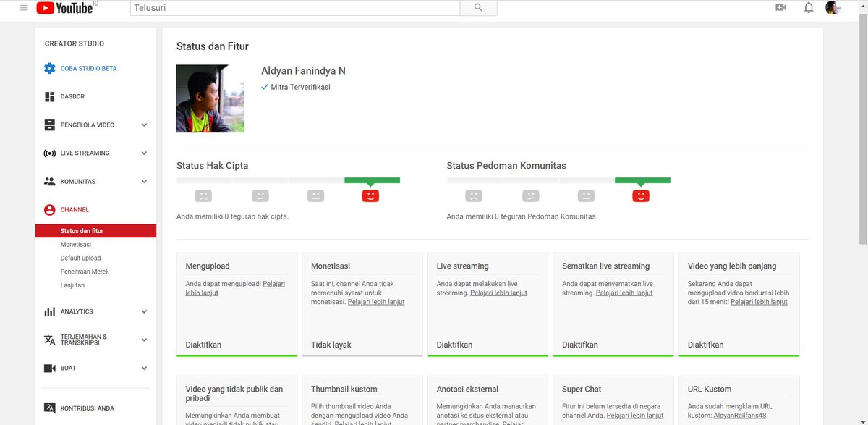Viewport: 868px width, 425px height.
Task: Open Lanjutan submenu item
Action: 72,285
